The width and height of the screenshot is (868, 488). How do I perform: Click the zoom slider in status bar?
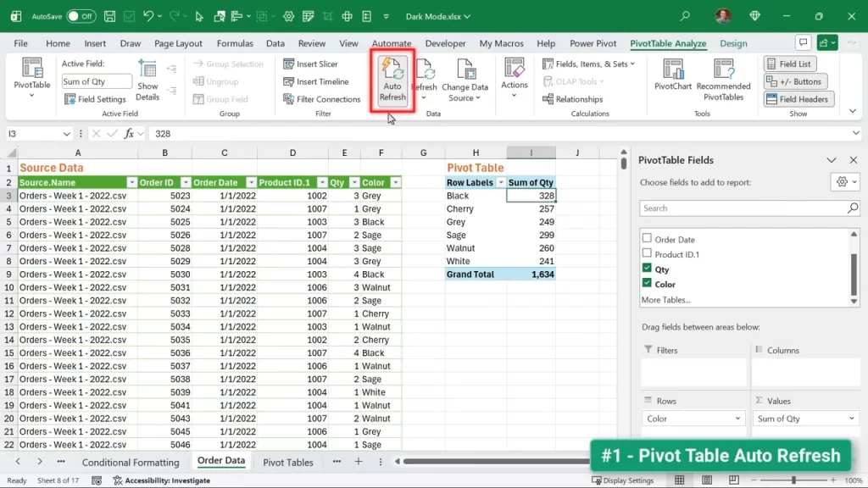[794, 480]
